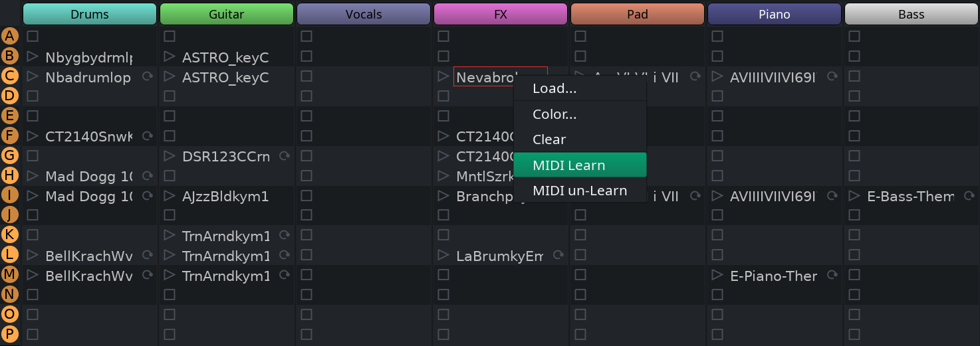Screen dimensions: 980x346
Task: Click empty stop slot in Vocals row A
Action: tap(306, 36)
